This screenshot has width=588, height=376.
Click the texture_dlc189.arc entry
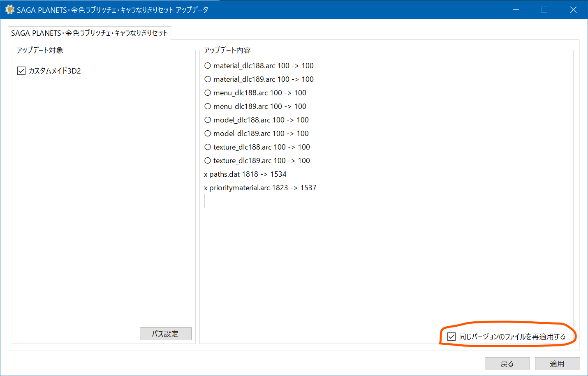coord(257,161)
